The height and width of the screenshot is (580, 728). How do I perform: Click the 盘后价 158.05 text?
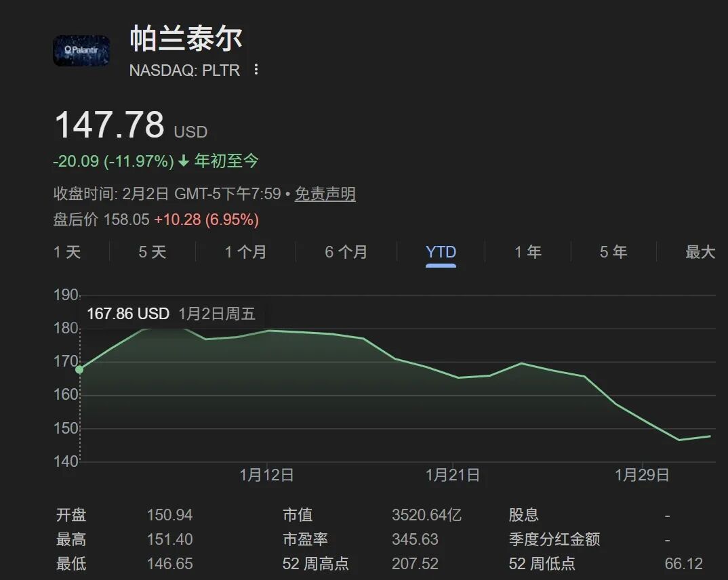(101, 220)
